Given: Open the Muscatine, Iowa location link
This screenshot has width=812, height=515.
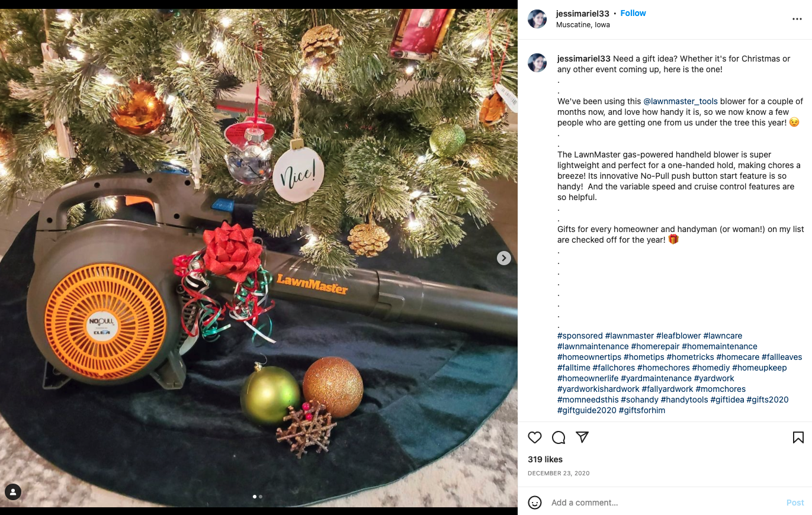Looking at the screenshot, I should 583,25.
